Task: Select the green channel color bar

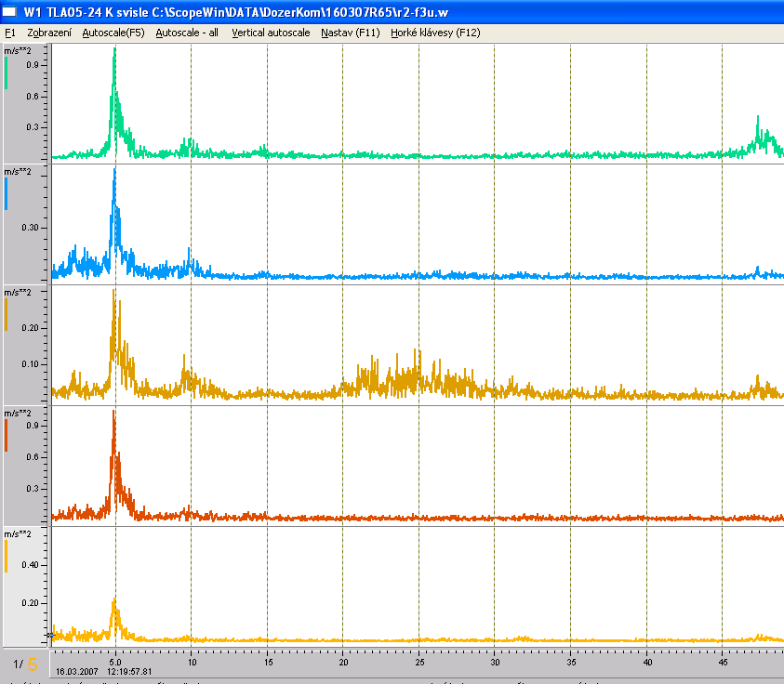Action: point(6,72)
